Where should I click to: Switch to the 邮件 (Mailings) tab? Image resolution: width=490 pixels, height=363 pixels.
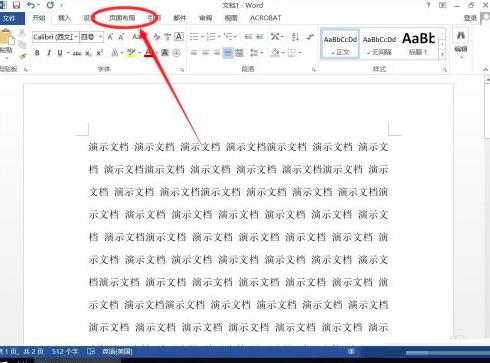[x=180, y=18]
